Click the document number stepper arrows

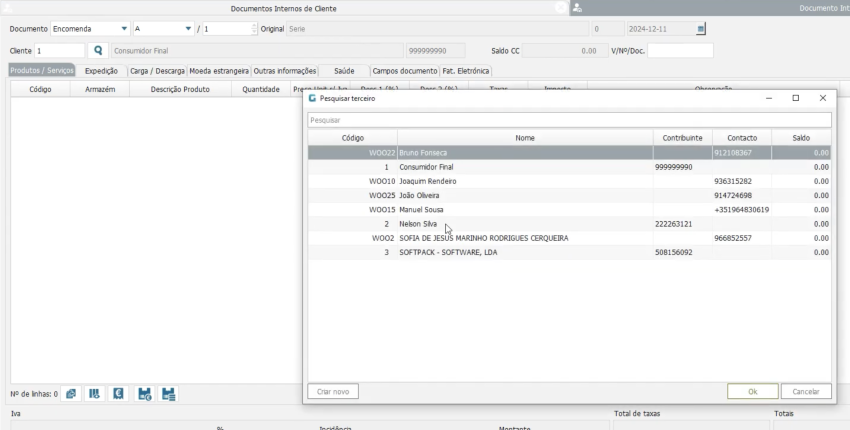[254, 29]
